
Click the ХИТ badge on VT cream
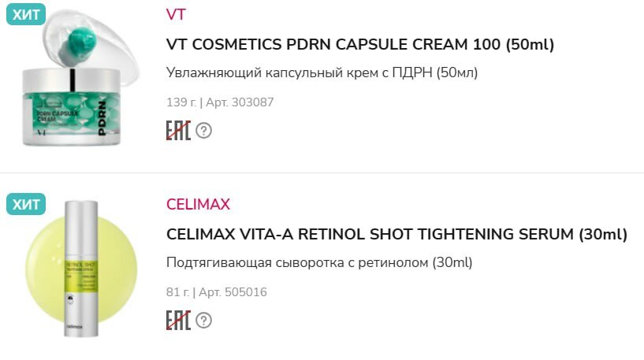(x=27, y=13)
